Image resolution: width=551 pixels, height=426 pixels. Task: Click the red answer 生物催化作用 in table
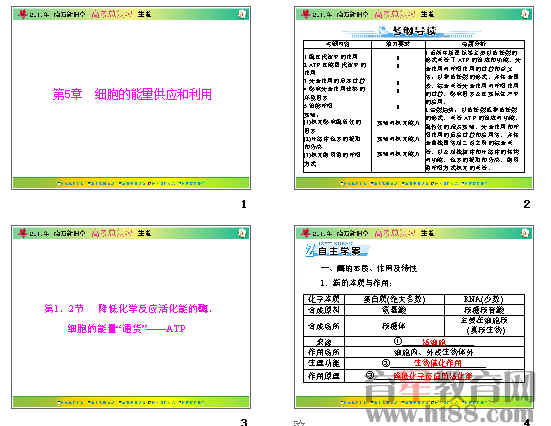point(437,363)
